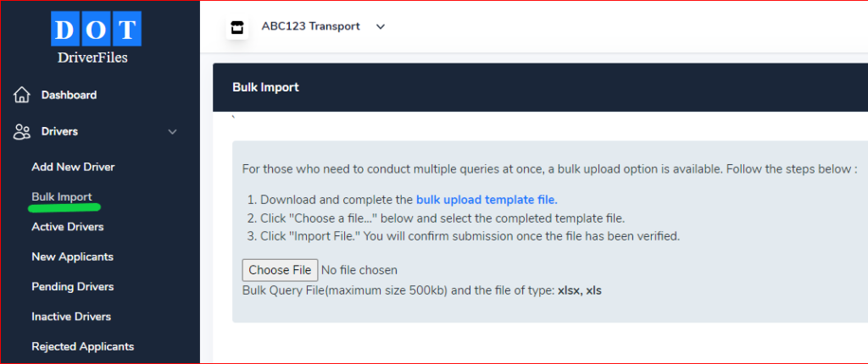Collapse the Drivers menu chevron

click(x=173, y=132)
